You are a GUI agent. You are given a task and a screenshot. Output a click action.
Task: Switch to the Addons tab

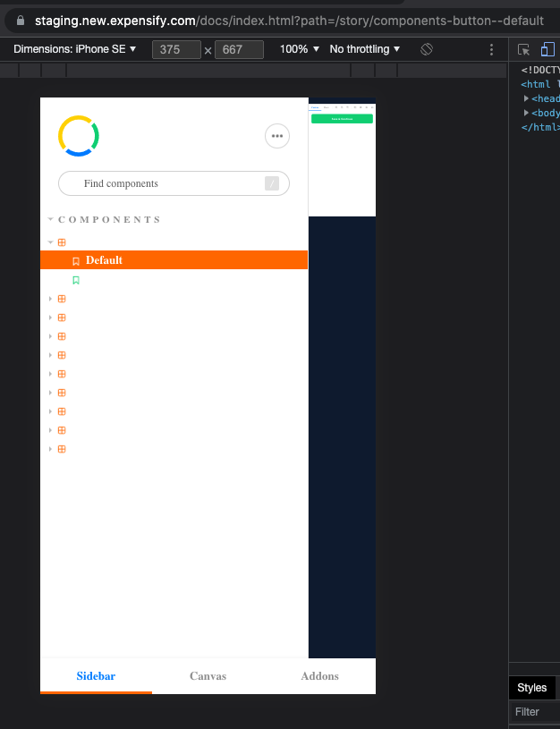pyautogui.click(x=319, y=676)
